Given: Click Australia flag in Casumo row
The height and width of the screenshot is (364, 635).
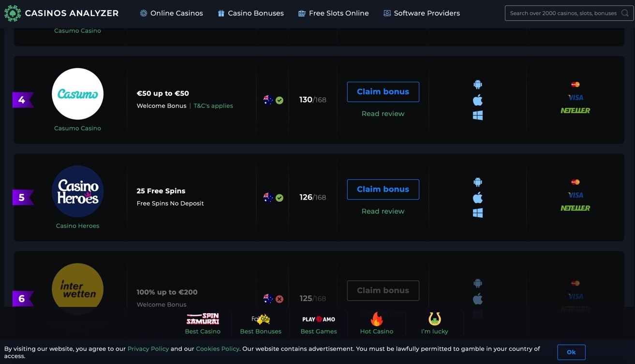Looking at the screenshot, I should [268, 100].
